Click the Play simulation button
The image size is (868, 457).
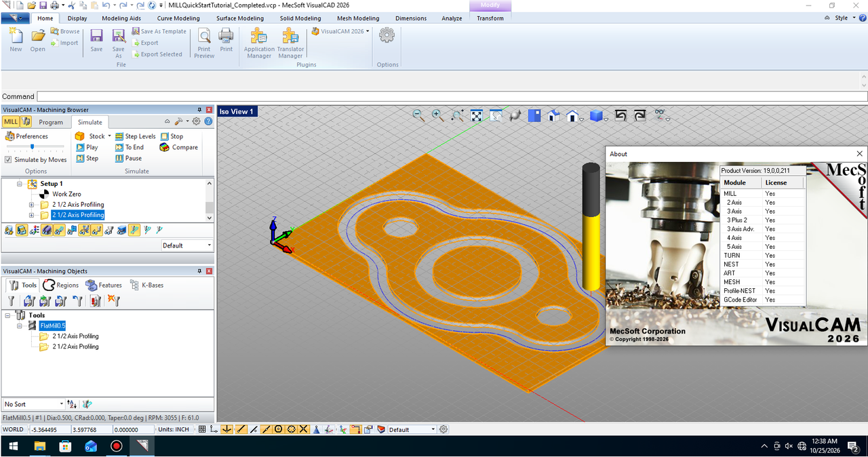[87, 147]
